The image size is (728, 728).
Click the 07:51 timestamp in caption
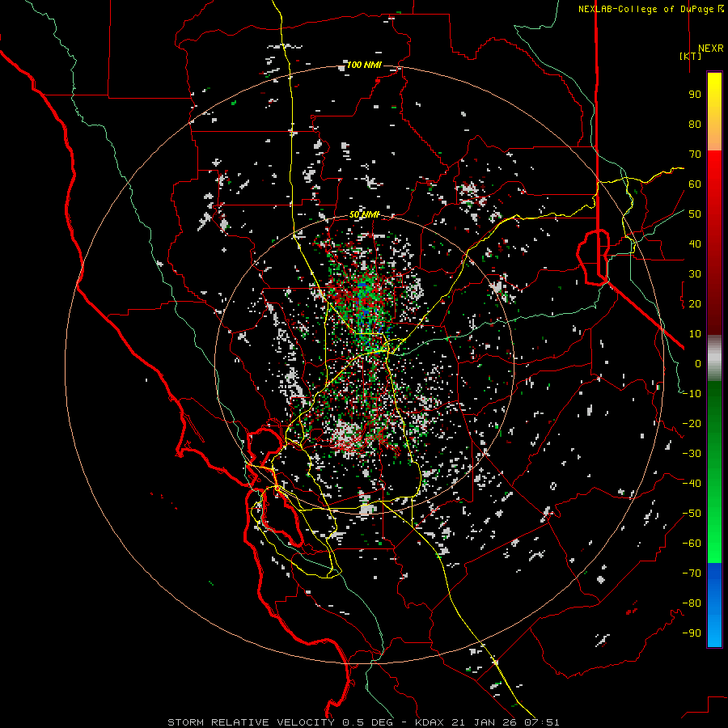[542, 722]
